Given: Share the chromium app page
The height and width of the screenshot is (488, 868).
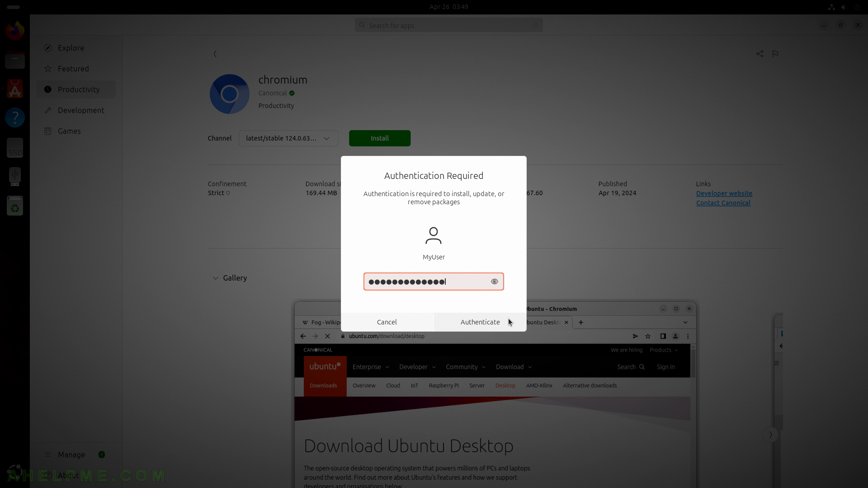Looking at the screenshot, I should tap(759, 54).
